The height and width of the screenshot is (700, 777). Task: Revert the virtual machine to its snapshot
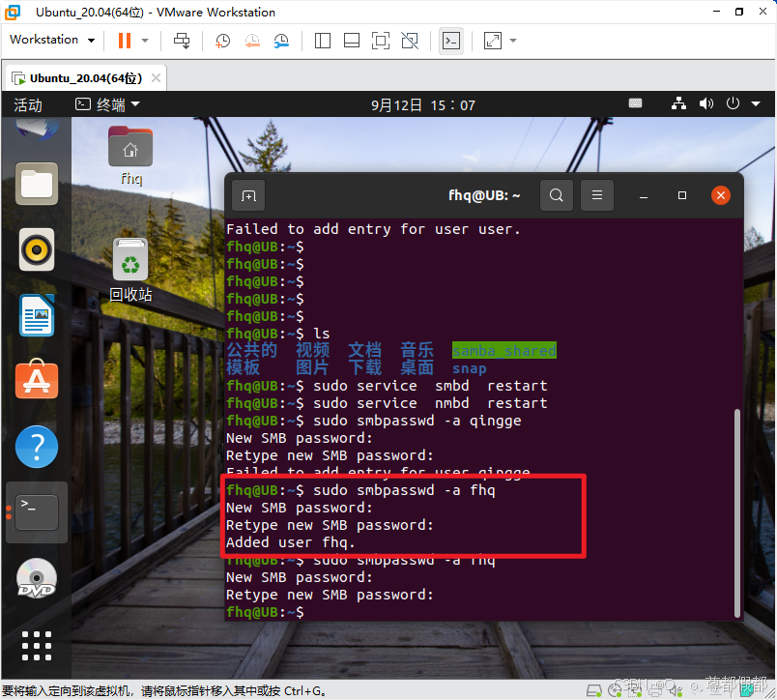(x=252, y=41)
